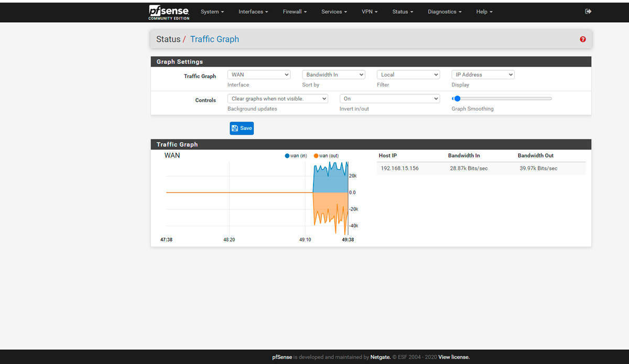This screenshot has width=629, height=364.
Task: Expand the IP Address display dropdown
Action: [x=483, y=75]
